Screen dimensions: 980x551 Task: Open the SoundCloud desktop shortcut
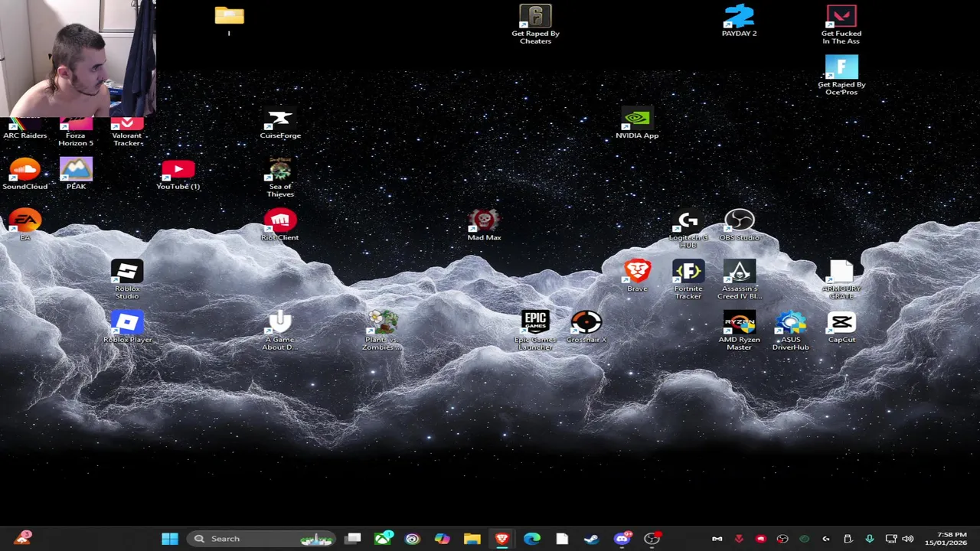tap(24, 175)
